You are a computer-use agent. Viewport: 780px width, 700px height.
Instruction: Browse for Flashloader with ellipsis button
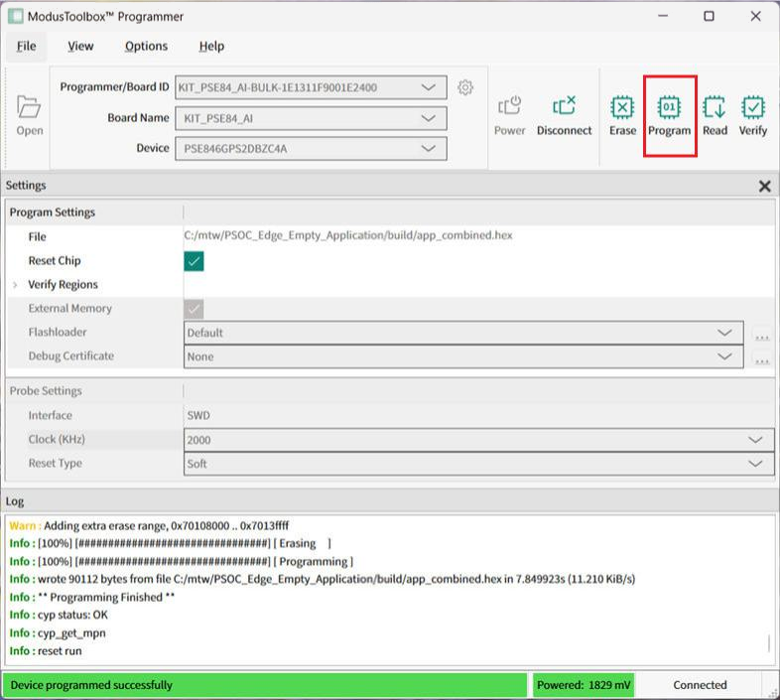tap(761, 334)
